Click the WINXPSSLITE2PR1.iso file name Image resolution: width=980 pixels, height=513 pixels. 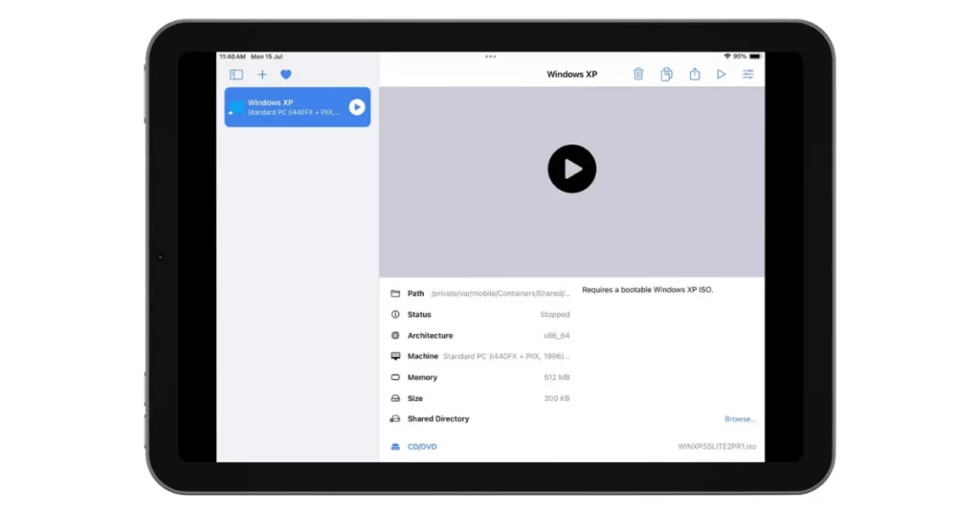click(x=717, y=447)
